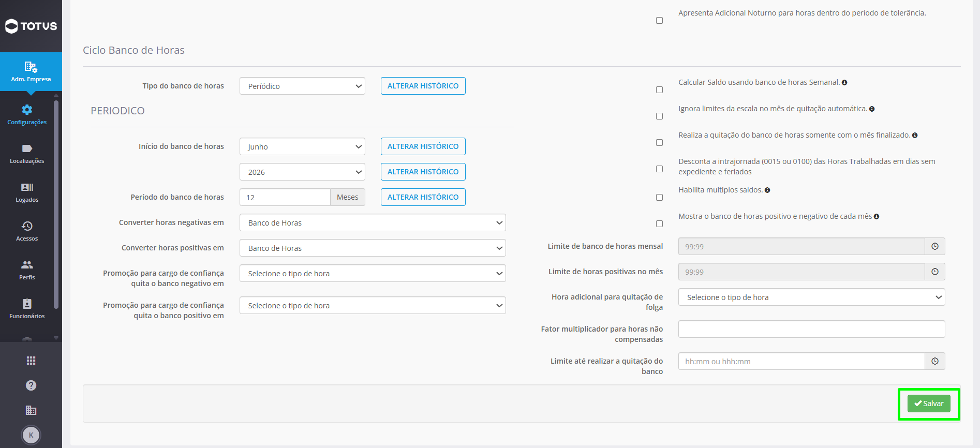This screenshot has width=980, height=448.
Task: Check Realiza a quitação somente com mês finalizado
Action: [659, 143]
